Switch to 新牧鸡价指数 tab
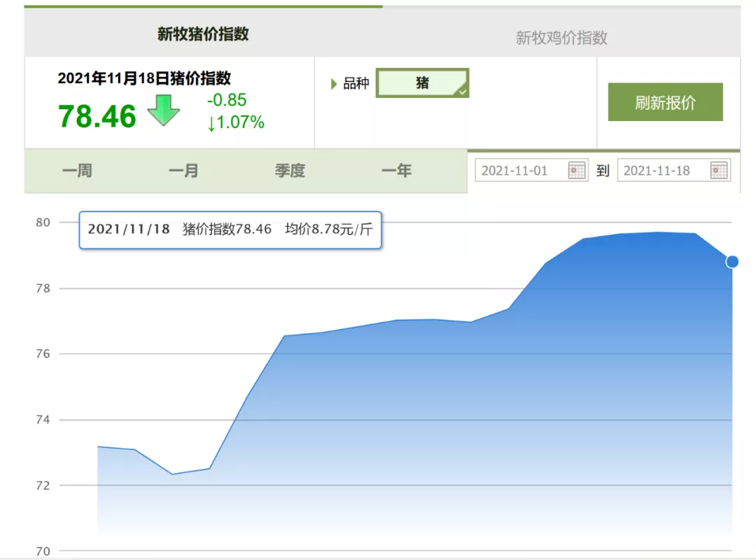The height and width of the screenshot is (560, 756). (561, 38)
